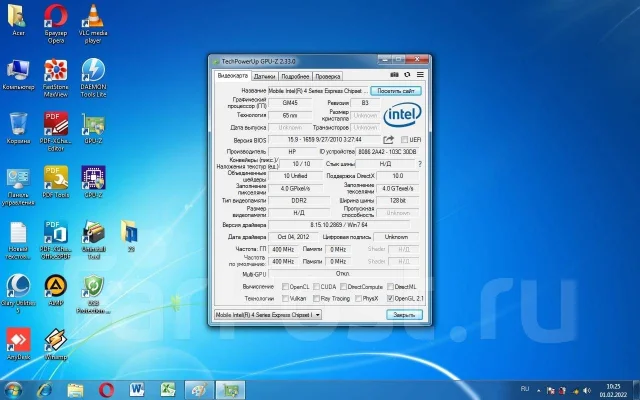Image resolution: width=640 pixels, height=400 pixels.
Task: Switch to the Подробнее tab
Action: 295,76
